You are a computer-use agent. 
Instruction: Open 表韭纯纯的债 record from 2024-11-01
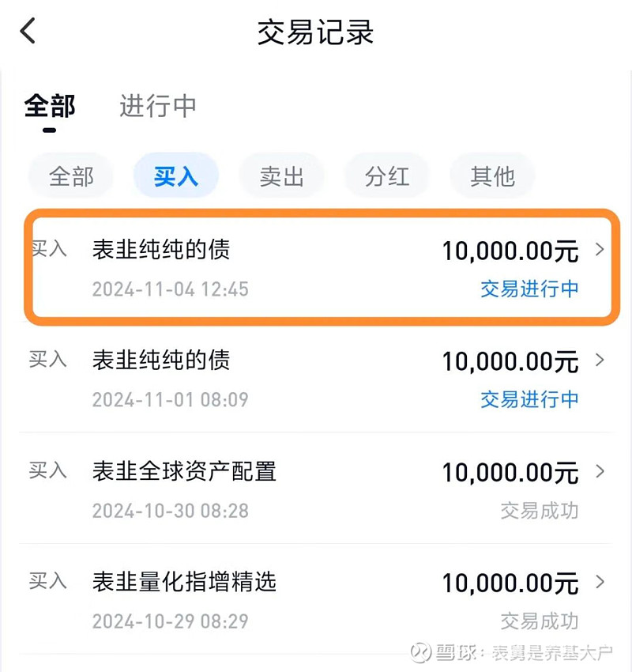[316, 379]
